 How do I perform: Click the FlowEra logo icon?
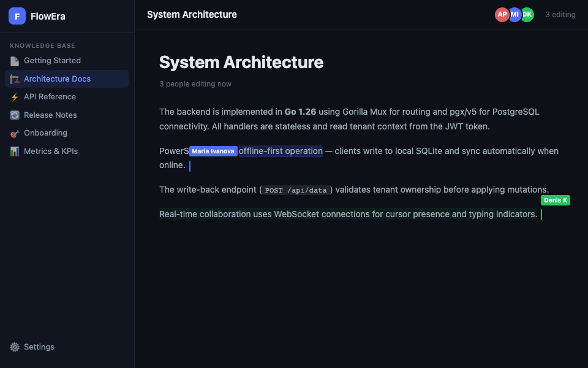coord(17,17)
